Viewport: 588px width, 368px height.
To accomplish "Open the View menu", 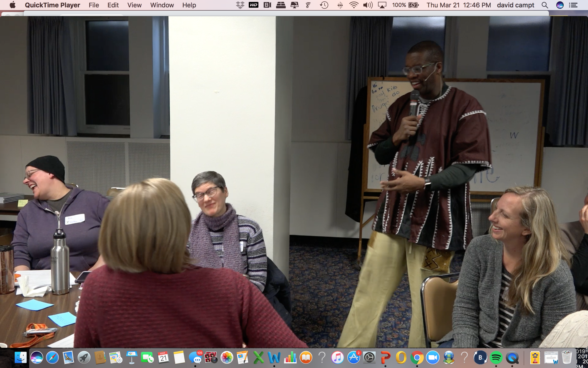I will [134, 5].
